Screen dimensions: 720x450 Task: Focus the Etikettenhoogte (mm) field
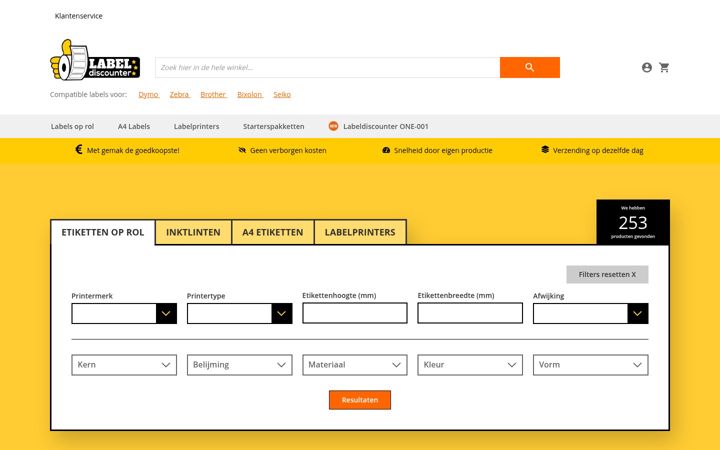(354, 313)
